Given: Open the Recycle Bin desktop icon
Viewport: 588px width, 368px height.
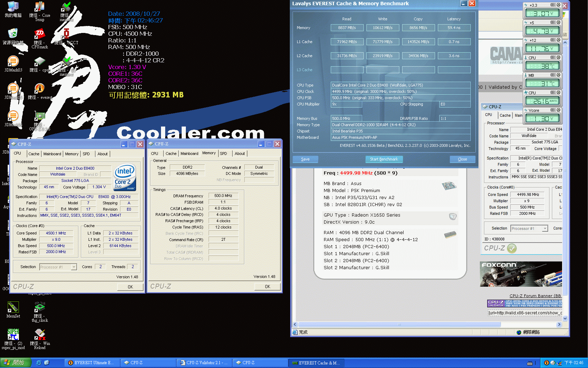Looking at the screenshot, I should [x=13, y=37].
